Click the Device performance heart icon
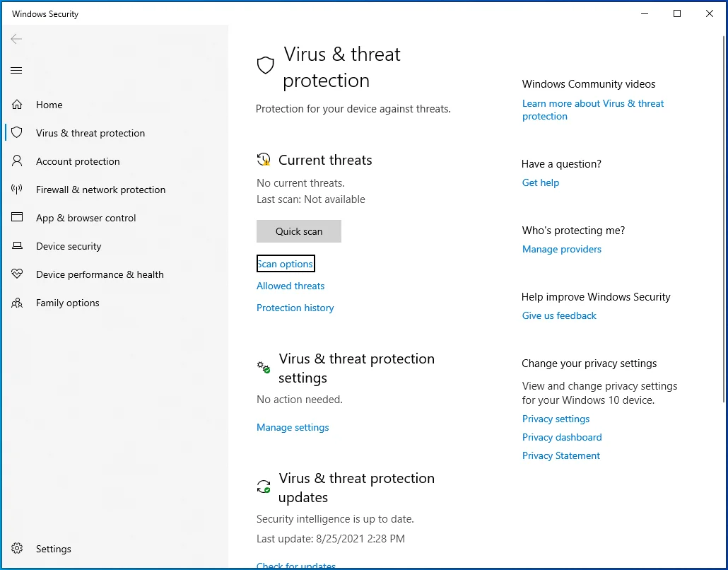Viewport: 728px width, 570px height. click(17, 274)
